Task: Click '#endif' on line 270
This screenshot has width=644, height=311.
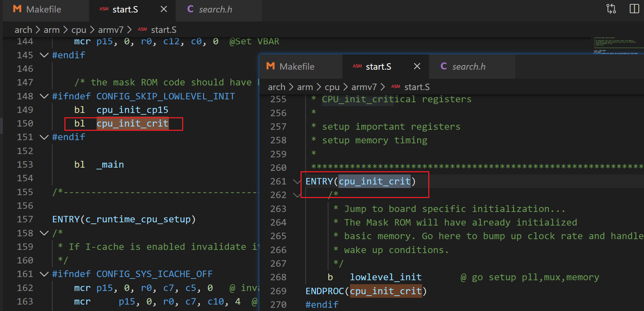Action: pos(322,305)
